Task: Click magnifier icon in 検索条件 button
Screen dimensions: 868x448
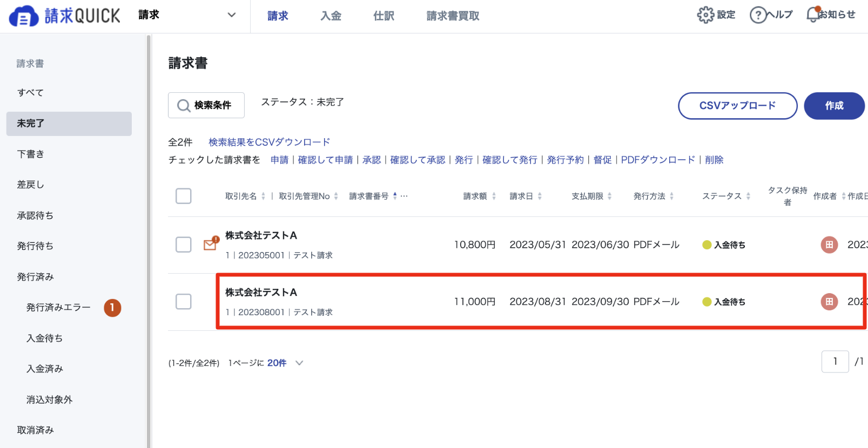Action: click(x=184, y=106)
